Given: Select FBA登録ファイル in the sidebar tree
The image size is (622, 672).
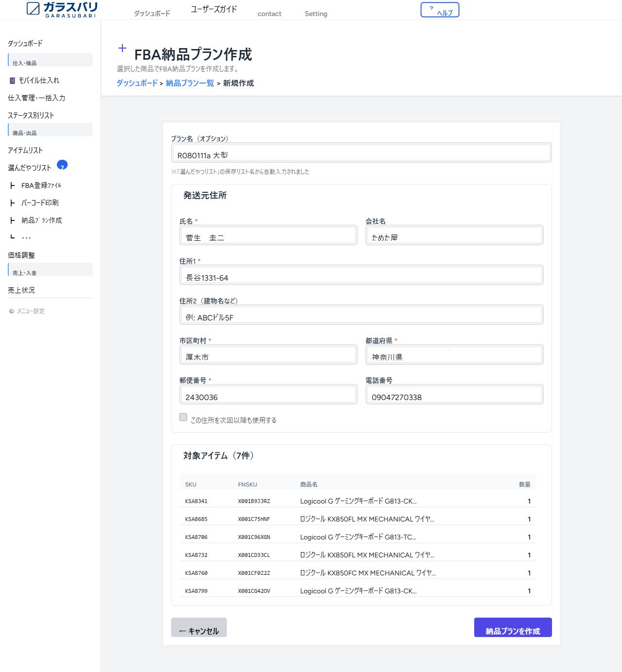Looking at the screenshot, I should click(41, 185).
